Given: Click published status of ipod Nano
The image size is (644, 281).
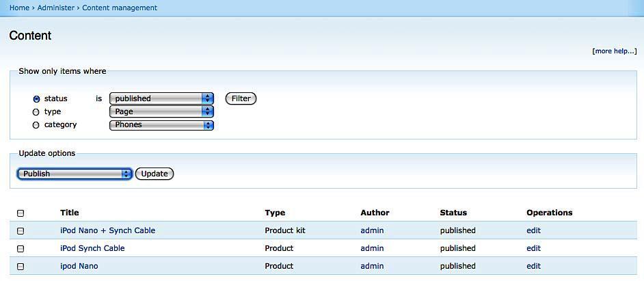Looking at the screenshot, I should tap(458, 266).
